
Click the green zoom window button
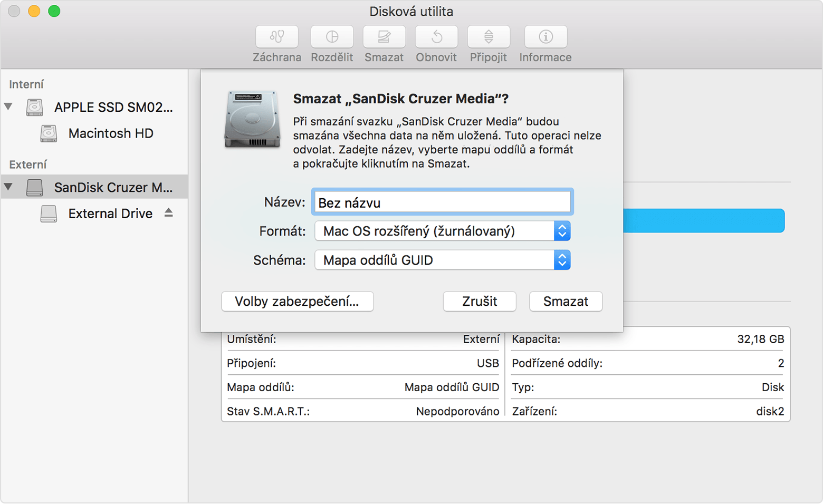[54, 11]
